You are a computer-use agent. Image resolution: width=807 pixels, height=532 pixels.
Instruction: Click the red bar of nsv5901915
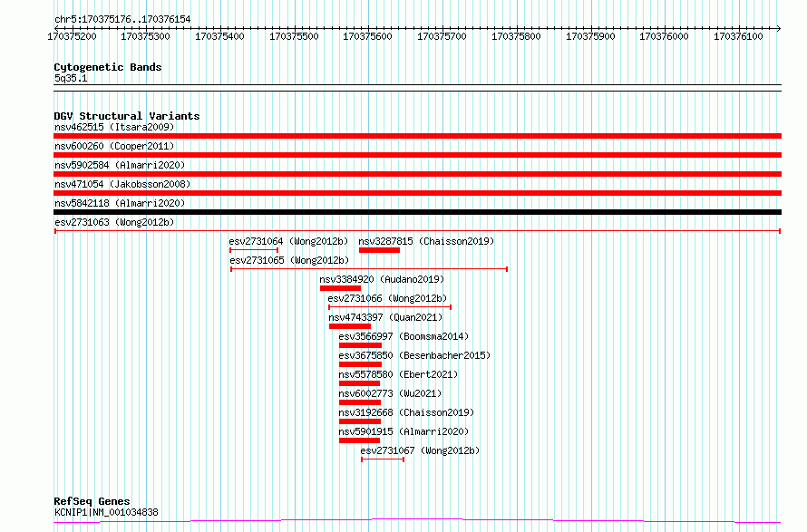359,440
